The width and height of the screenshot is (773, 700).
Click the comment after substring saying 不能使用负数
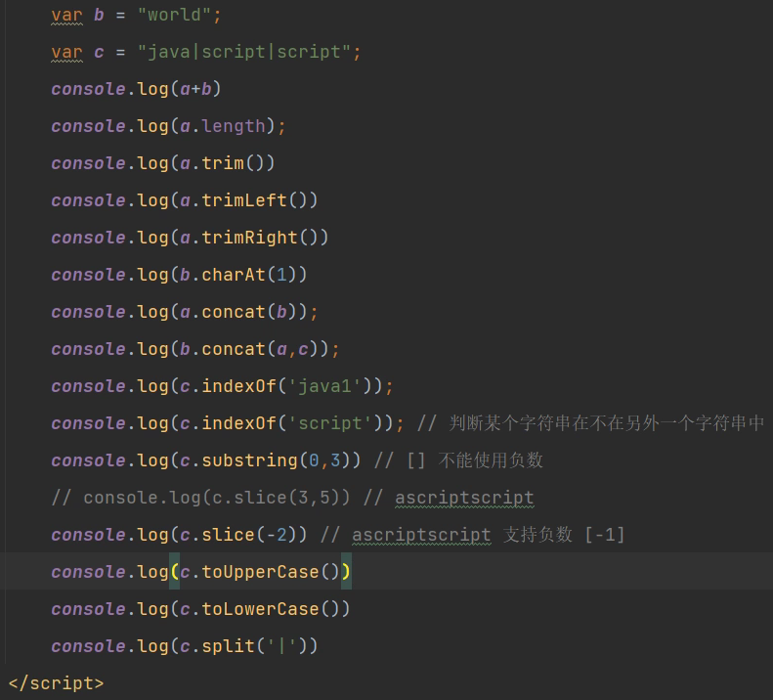pos(458,460)
